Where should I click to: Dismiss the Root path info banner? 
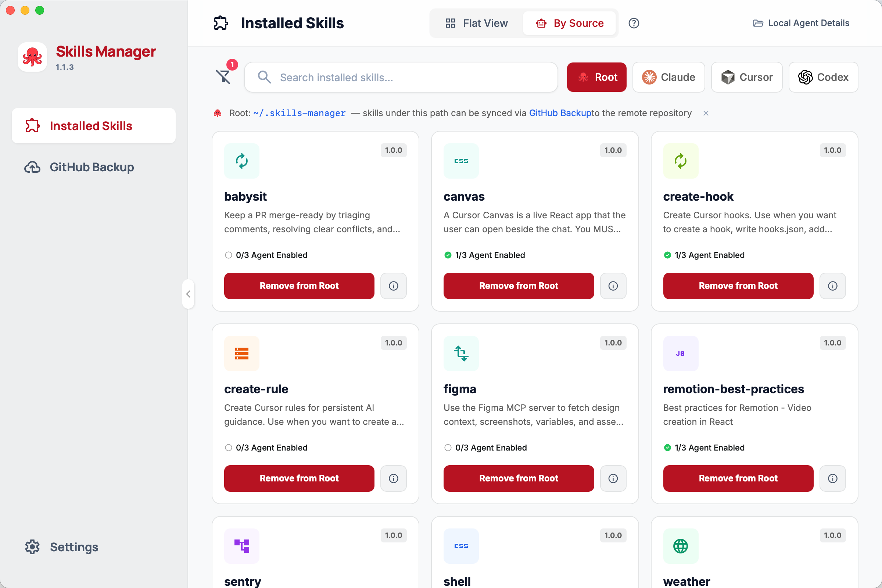click(x=706, y=113)
